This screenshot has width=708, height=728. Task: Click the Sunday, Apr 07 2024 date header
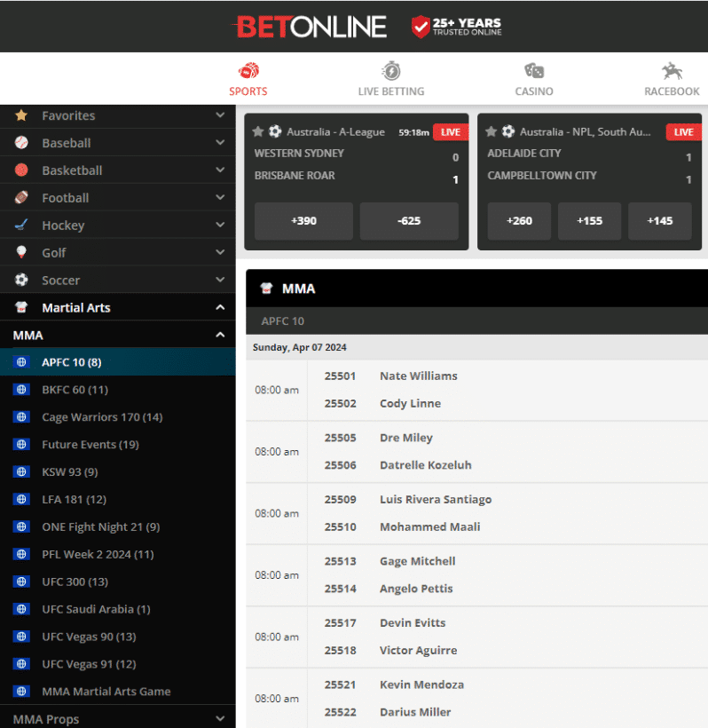[x=300, y=347]
